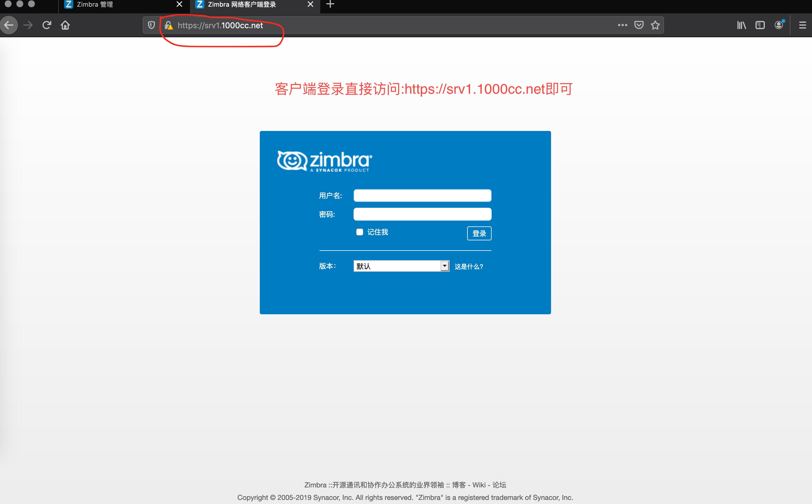
Task: Open the 这是什么? help link
Action: [x=469, y=267]
